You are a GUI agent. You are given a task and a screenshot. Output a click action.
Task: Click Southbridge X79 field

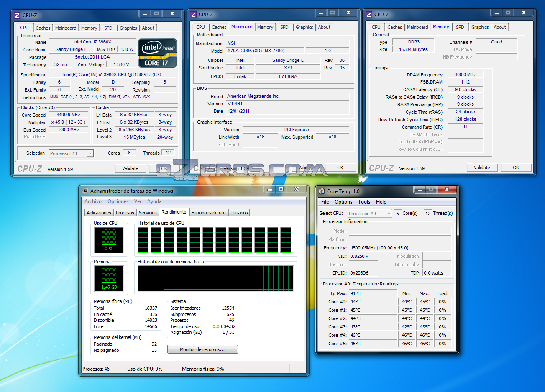(x=288, y=68)
